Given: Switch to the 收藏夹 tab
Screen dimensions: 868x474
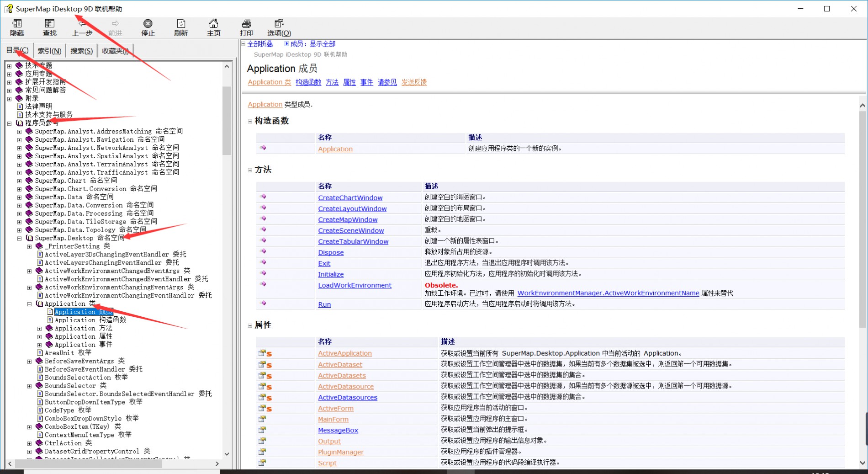Looking at the screenshot, I should 115,51.
